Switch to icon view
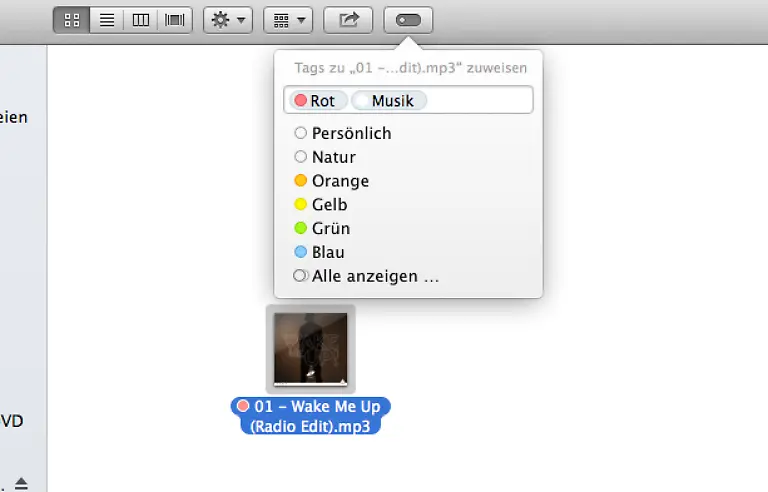768x492 pixels. [x=72, y=20]
